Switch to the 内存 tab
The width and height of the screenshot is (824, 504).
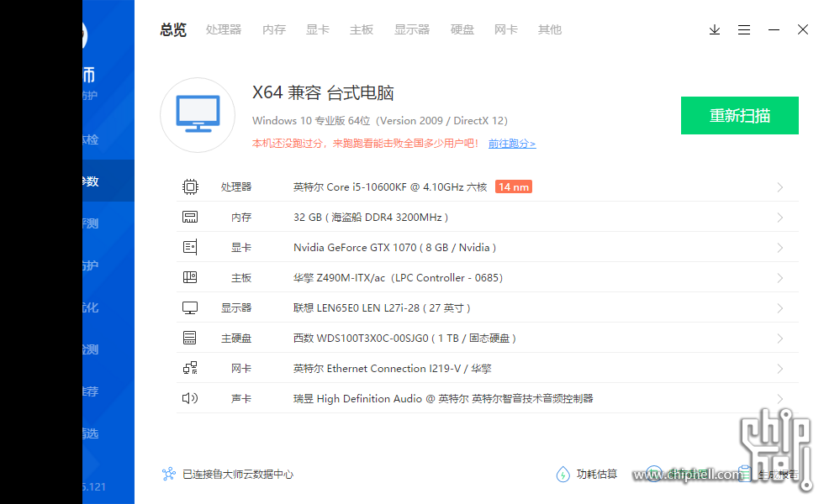pos(274,30)
